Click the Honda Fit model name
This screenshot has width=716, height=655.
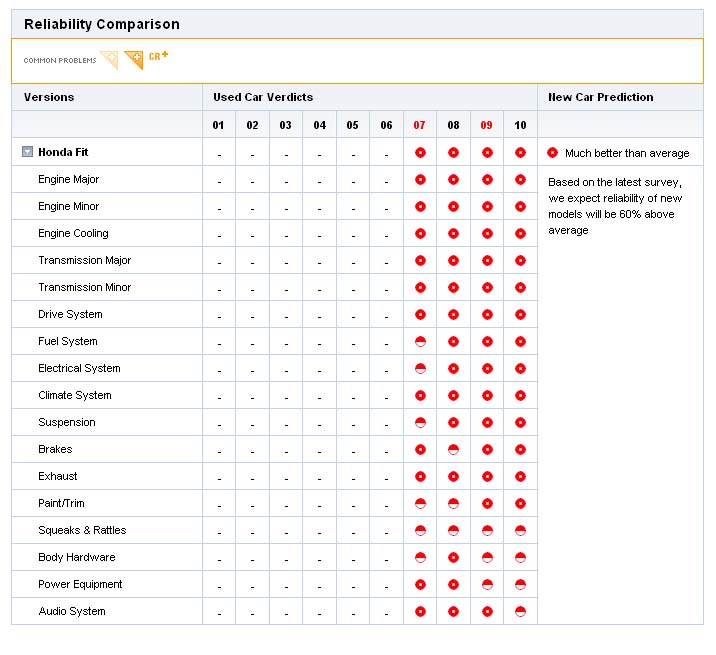(63, 152)
